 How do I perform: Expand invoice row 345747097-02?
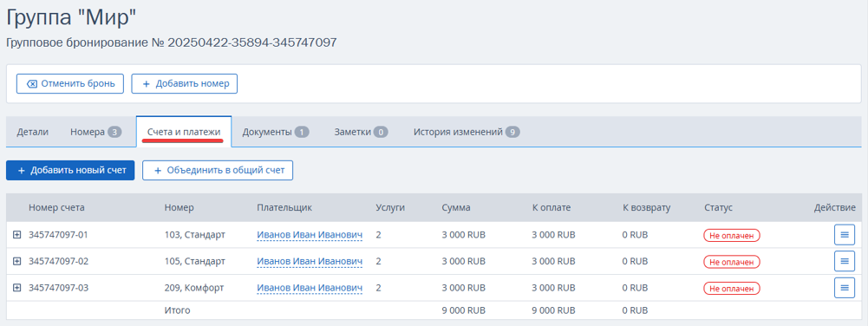(16, 261)
